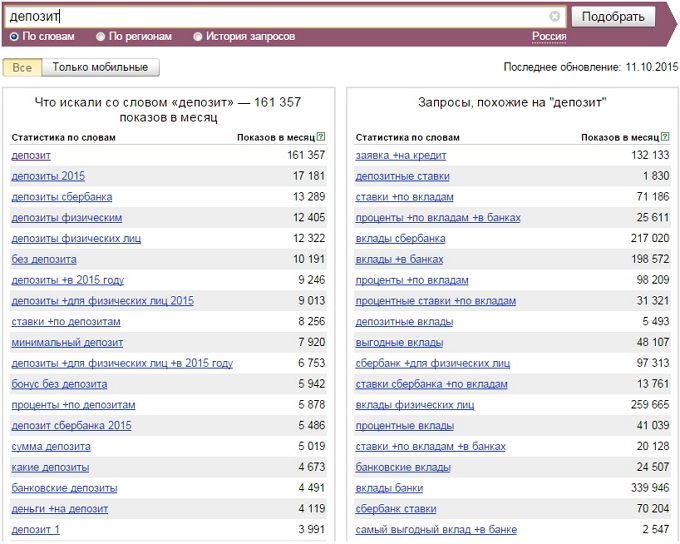Click left table's 'Статистика по словам' header

63,138
